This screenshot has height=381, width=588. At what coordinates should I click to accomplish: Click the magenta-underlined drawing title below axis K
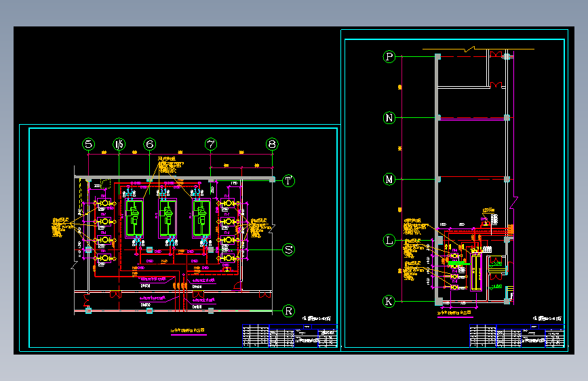[x=454, y=313]
